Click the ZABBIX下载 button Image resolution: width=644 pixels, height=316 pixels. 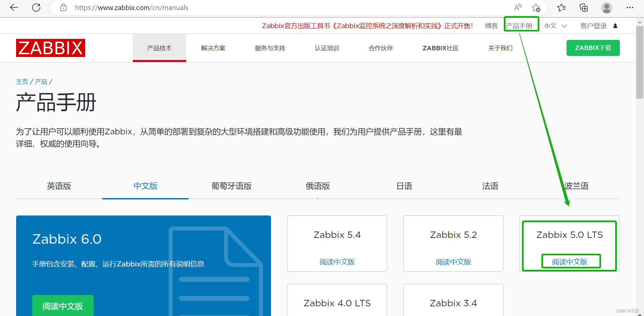[x=593, y=48]
